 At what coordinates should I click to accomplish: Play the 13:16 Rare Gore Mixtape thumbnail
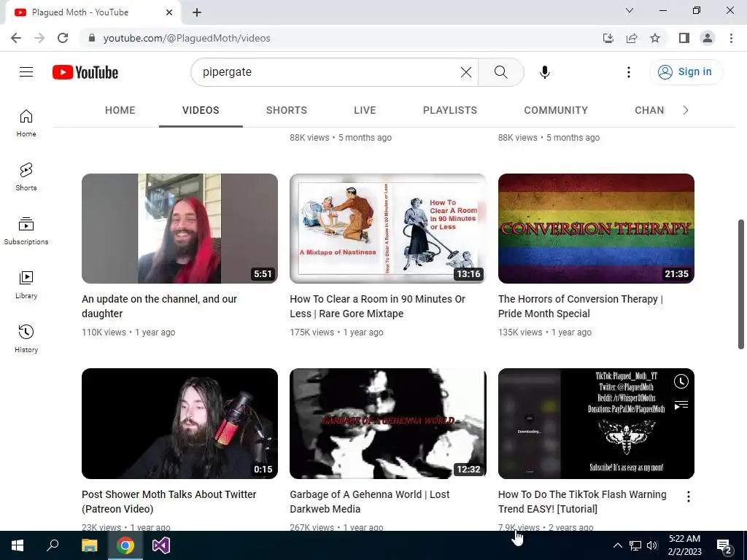pos(388,228)
